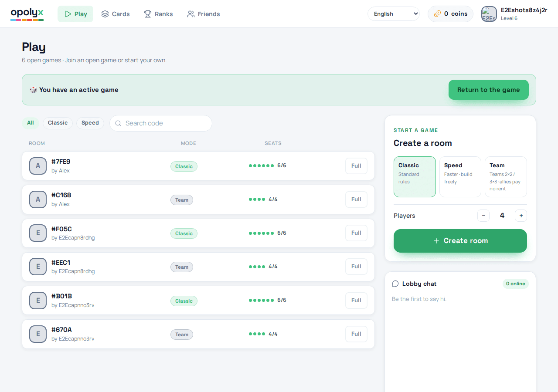
Task: Click the MODE column header
Action: pyautogui.click(x=188, y=143)
